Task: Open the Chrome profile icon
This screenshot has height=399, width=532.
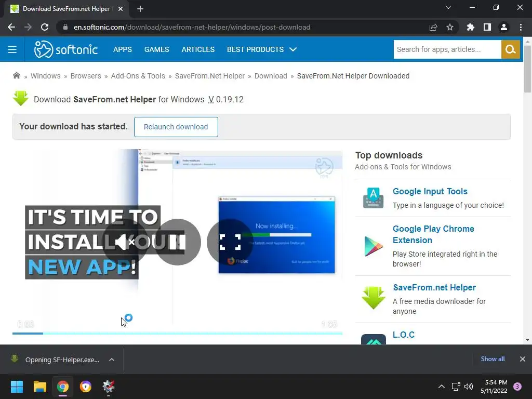Action: pos(504,27)
